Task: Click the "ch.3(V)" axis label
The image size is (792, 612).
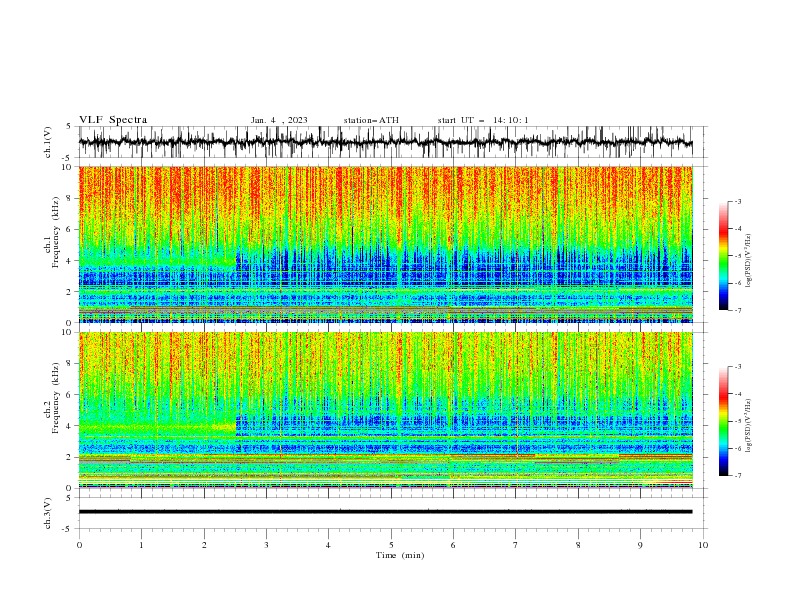Action: [x=48, y=513]
